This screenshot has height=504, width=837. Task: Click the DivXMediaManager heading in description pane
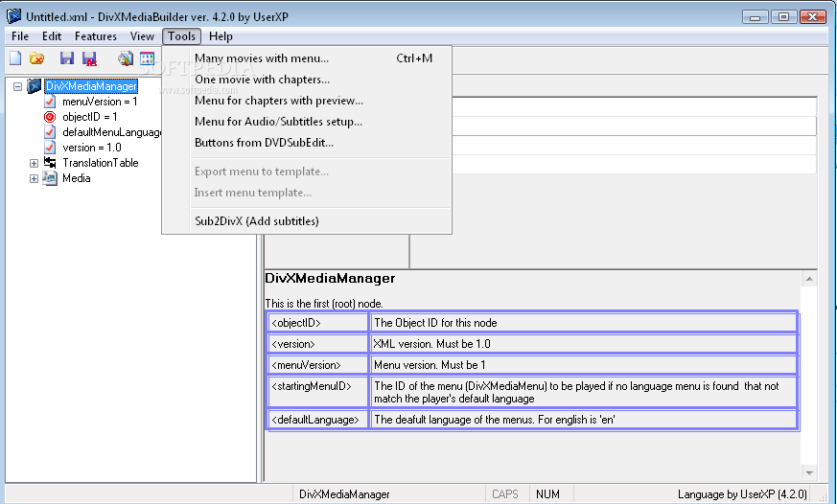[330, 279]
